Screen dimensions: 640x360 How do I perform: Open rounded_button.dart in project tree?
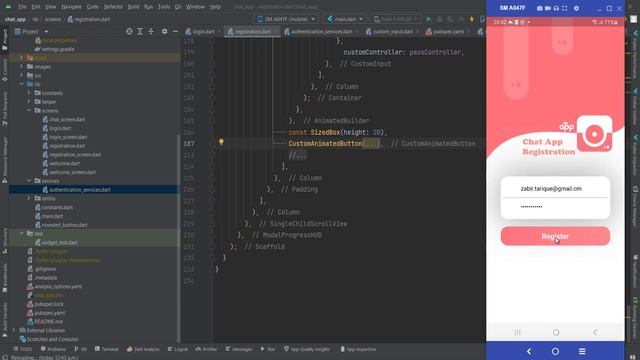(x=61, y=224)
